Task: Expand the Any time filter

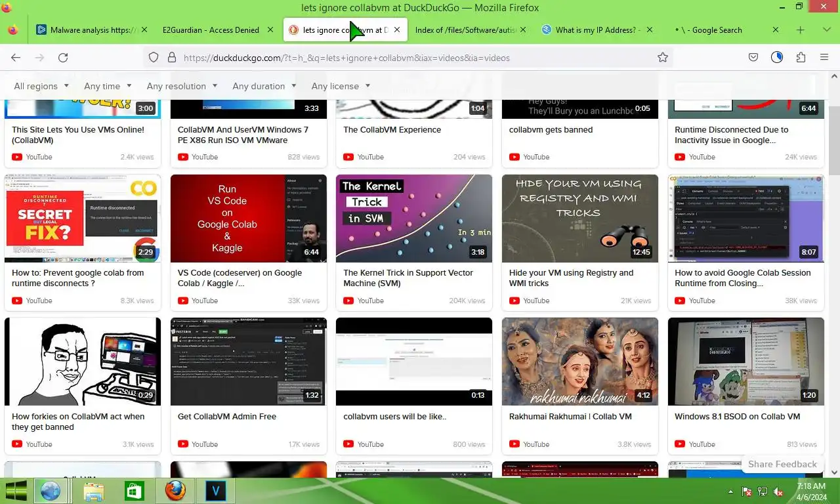Action: tap(108, 86)
